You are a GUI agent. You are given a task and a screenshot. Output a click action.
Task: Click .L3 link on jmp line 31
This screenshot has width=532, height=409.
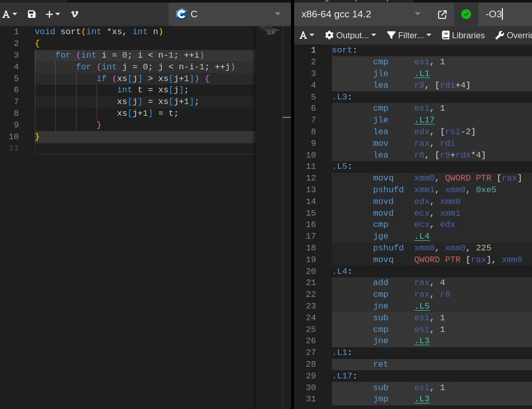coord(422,399)
